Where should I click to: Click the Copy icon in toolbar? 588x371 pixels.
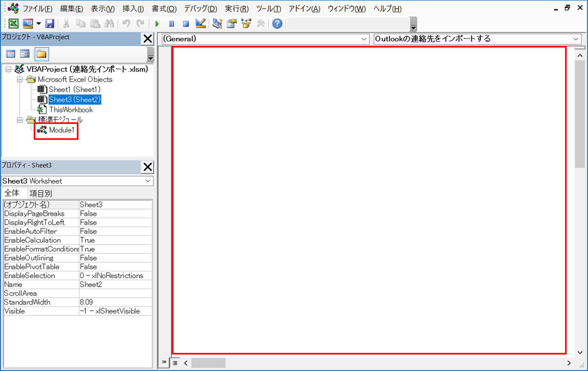pos(81,24)
